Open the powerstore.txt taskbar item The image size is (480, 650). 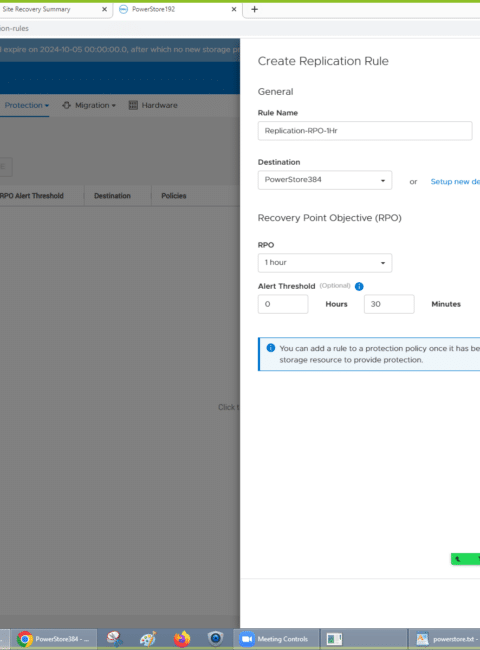pyautogui.click(x=445, y=639)
